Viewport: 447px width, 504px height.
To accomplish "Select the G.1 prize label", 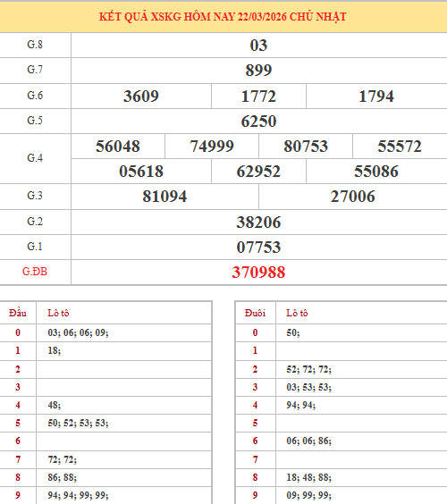I will tap(35, 247).
